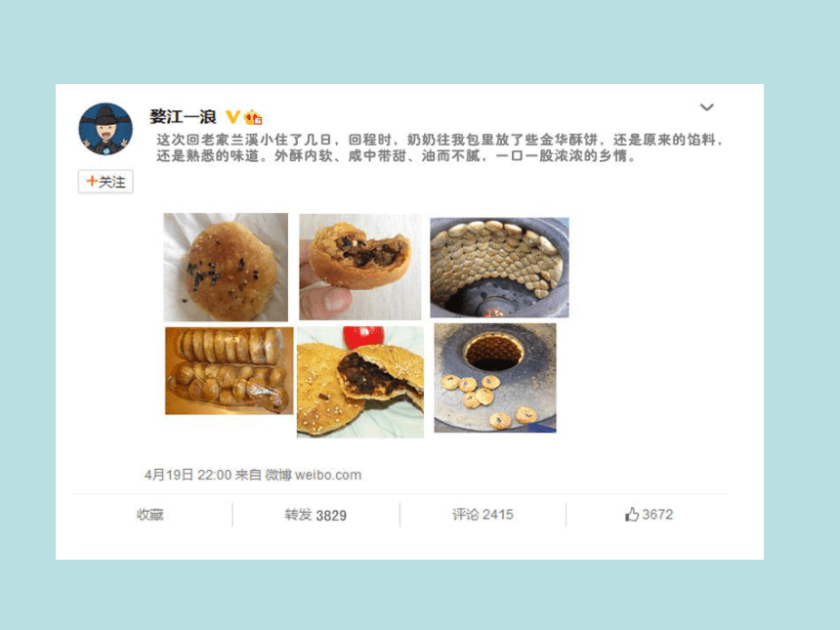The width and height of the screenshot is (840, 630).
Task: Open the whole sesame pastry photo
Action: tap(226, 268)
